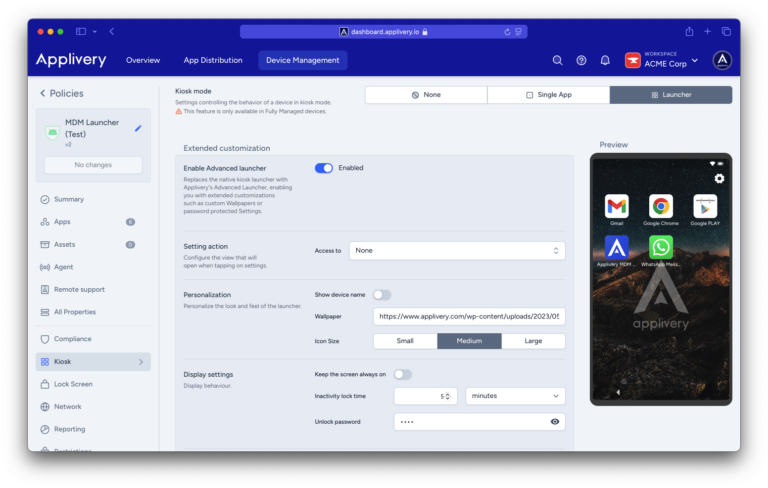This screenshot has width=768, height=488.
Task: Click the website favicon in address bar
Action: 344,32
